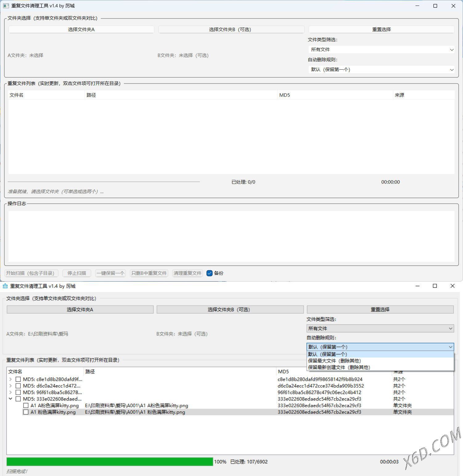Click the 停止扫描 button
This screenshot has height=476, width=463.
(77, 273)
